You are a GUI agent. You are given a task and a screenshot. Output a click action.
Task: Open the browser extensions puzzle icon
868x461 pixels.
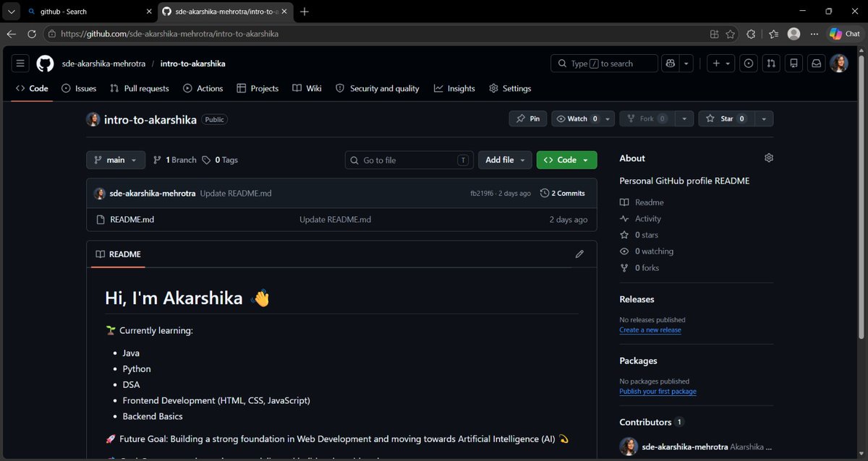(x=751, y=34)
